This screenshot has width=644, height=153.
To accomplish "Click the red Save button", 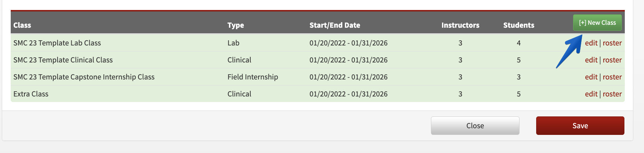I will point(580,126).
